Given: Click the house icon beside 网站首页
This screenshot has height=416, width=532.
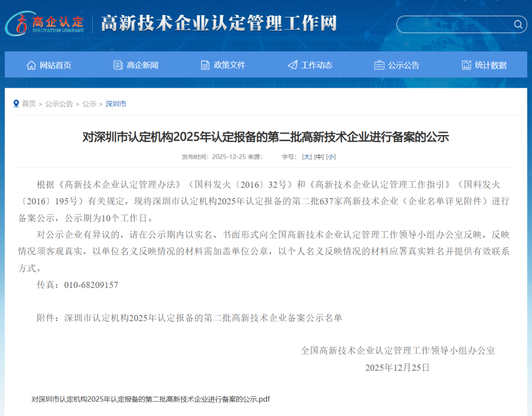Looking at the screenshot, I should tap(32, 65).
